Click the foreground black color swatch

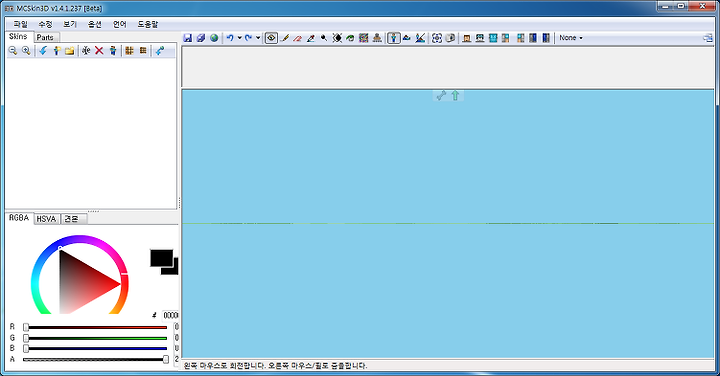[x=161, y=258]
